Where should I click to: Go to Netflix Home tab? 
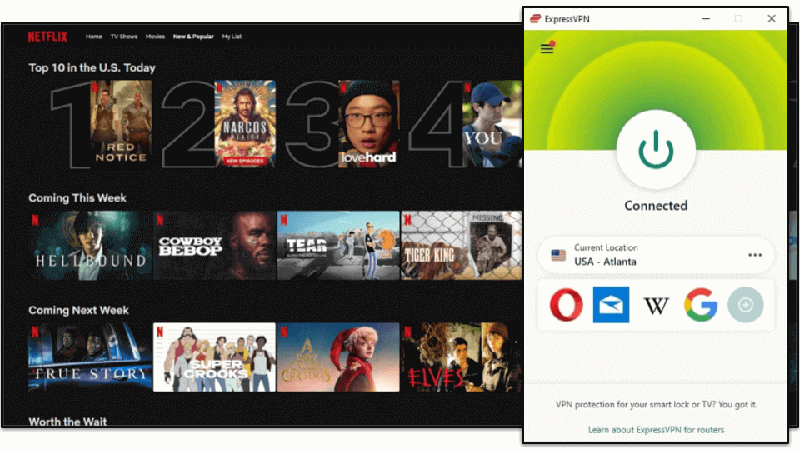(94, 37)
